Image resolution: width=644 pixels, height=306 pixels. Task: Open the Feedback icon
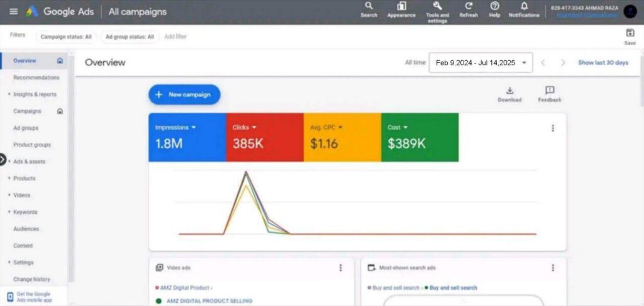coord(550,90)
